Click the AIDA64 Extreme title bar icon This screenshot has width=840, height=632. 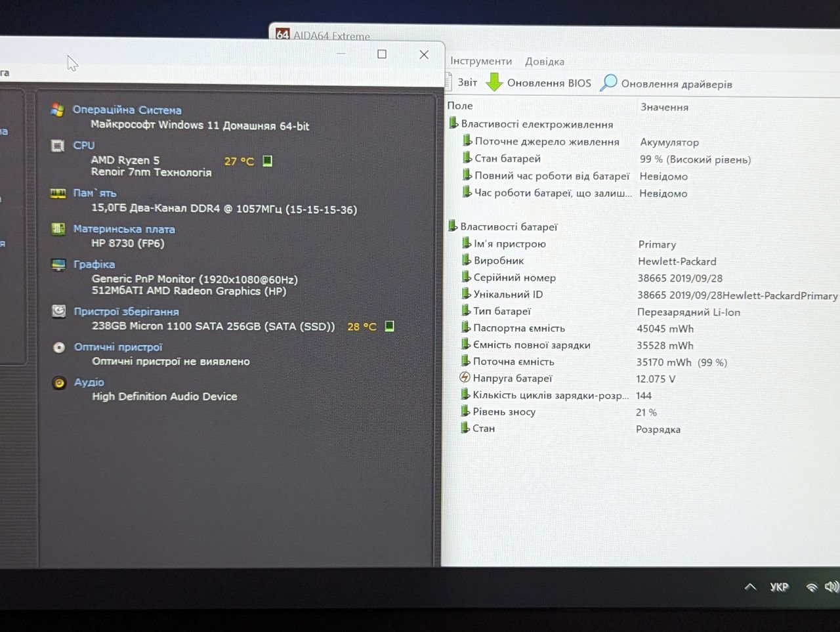(x=282, y=35)
